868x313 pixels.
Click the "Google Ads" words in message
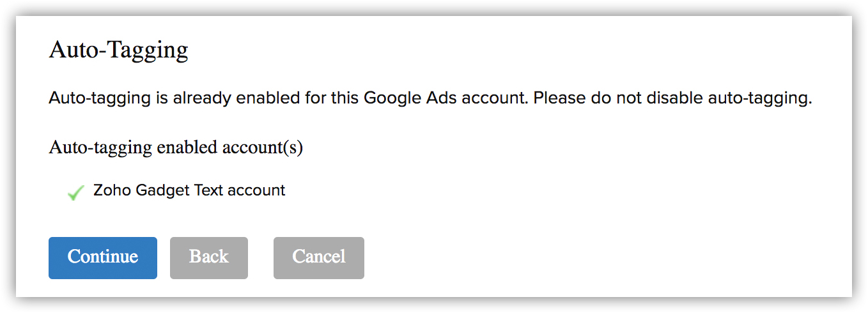click(x=409, y=99)
